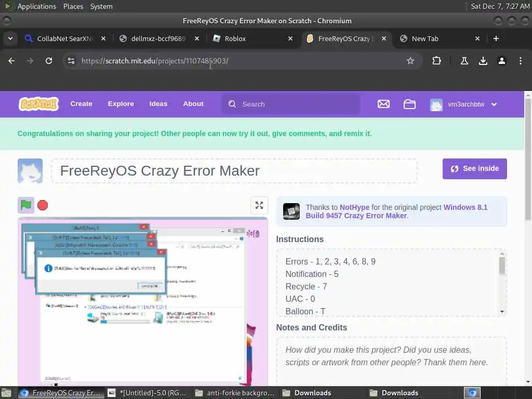Switch to the dellmxz-bccf9689 tab
Screen dimensions: 532x399
(x=158, y=38)
